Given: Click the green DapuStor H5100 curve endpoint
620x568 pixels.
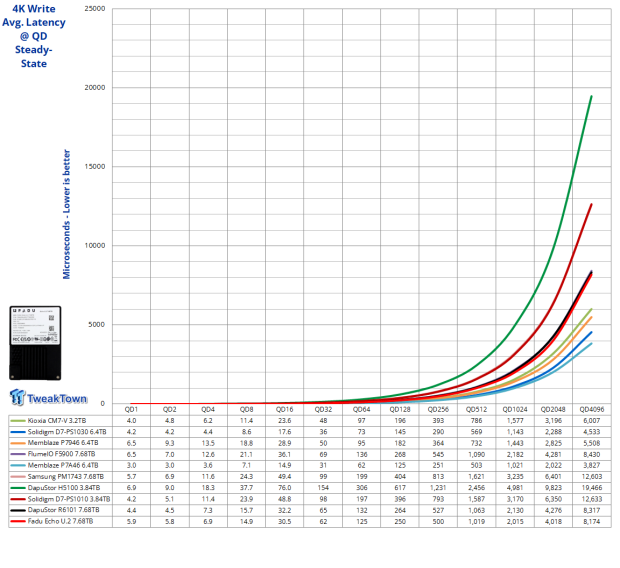Looking at the screenshot, I should tap(592, 96).
